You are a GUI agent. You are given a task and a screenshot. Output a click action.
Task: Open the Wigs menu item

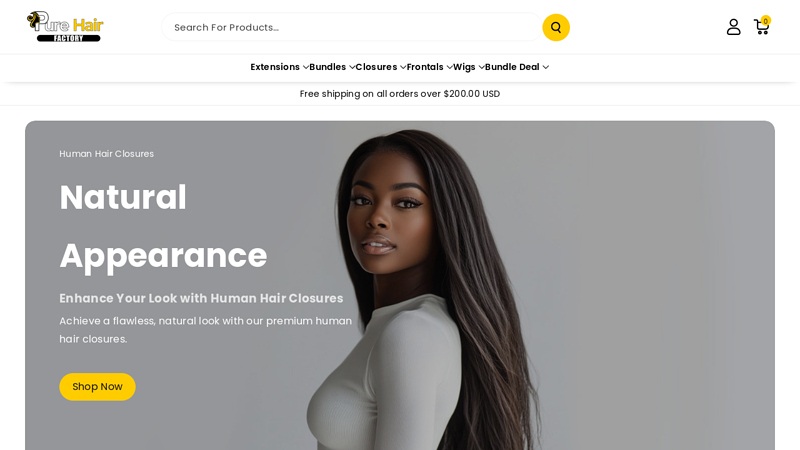464,67
